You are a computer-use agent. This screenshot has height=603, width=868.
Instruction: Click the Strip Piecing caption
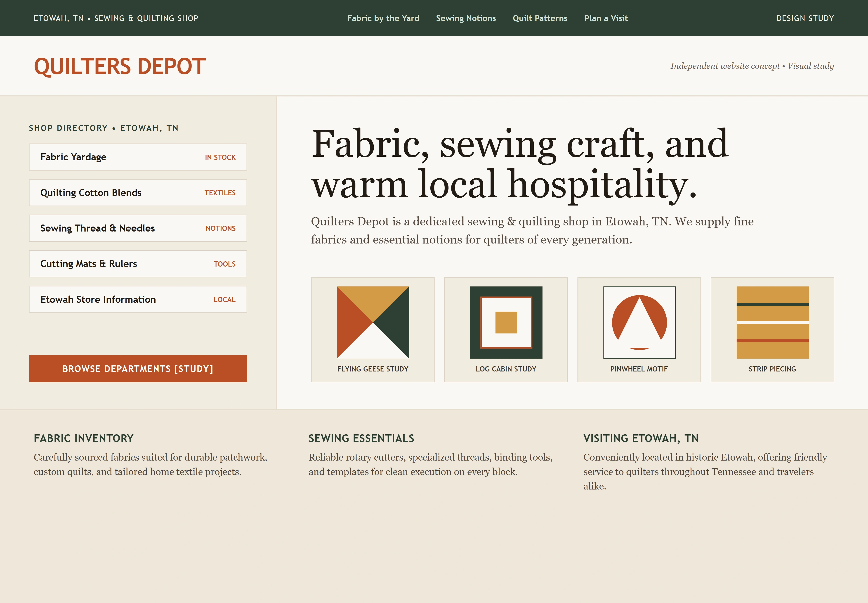(772, 369)
